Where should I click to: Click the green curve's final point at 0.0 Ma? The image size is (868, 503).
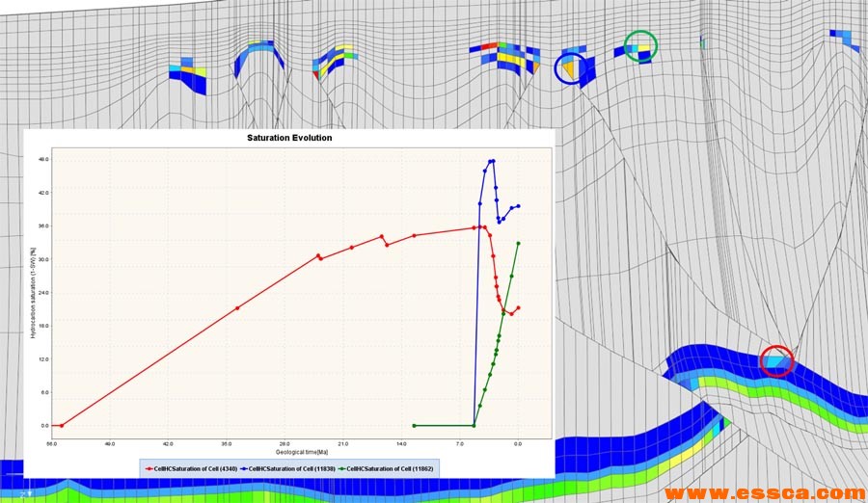pos(519,243)
